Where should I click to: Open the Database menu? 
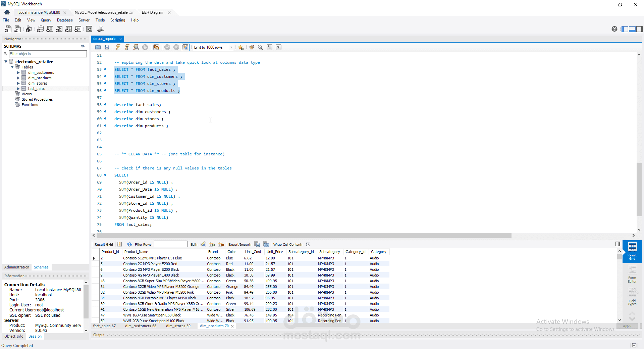pos(65,20)
